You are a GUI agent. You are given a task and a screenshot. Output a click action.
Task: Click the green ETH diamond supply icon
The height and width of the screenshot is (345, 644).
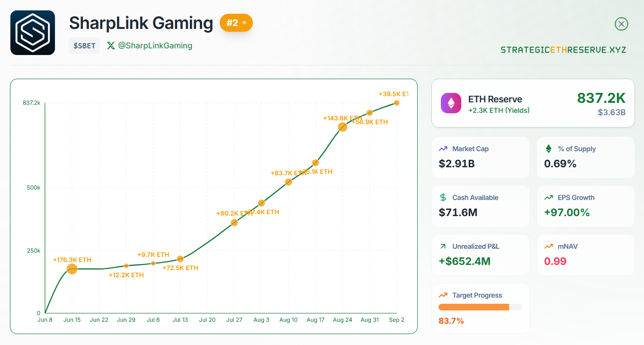[549, 149]
